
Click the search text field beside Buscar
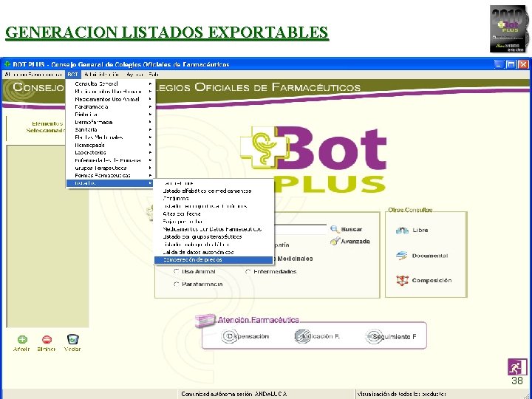(300, 229)
